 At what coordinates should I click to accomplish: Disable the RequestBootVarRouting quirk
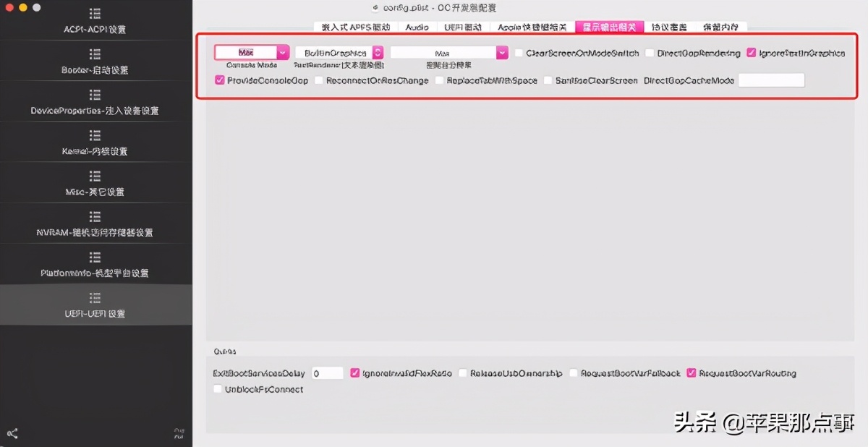(x=692, y=373)
